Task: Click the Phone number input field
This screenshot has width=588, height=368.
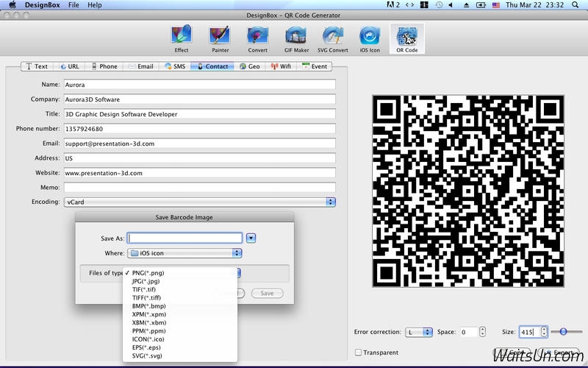Action: 199,129
